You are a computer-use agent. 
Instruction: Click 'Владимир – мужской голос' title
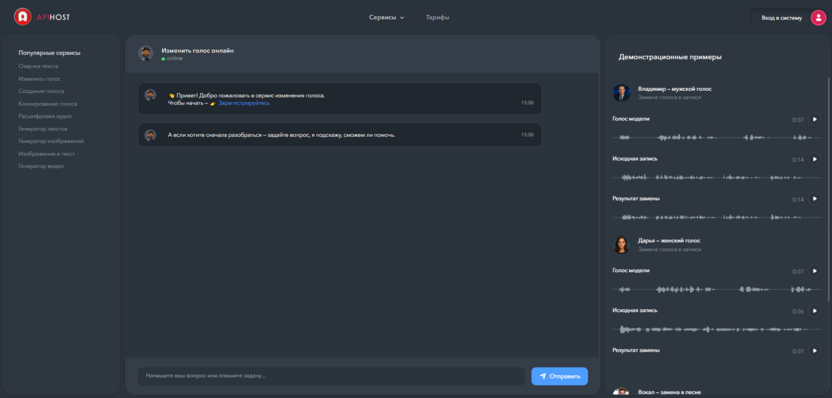point(674,89)
